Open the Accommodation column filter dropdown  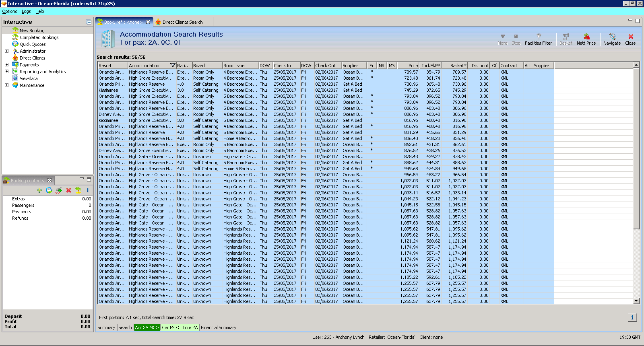coord(173,66)
